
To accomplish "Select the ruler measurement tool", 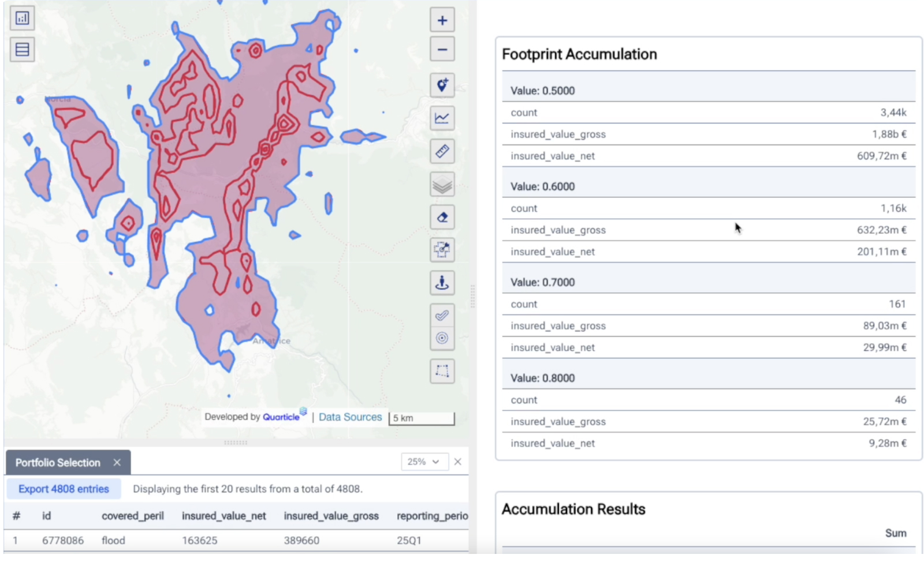I will (x=442, y=151).
